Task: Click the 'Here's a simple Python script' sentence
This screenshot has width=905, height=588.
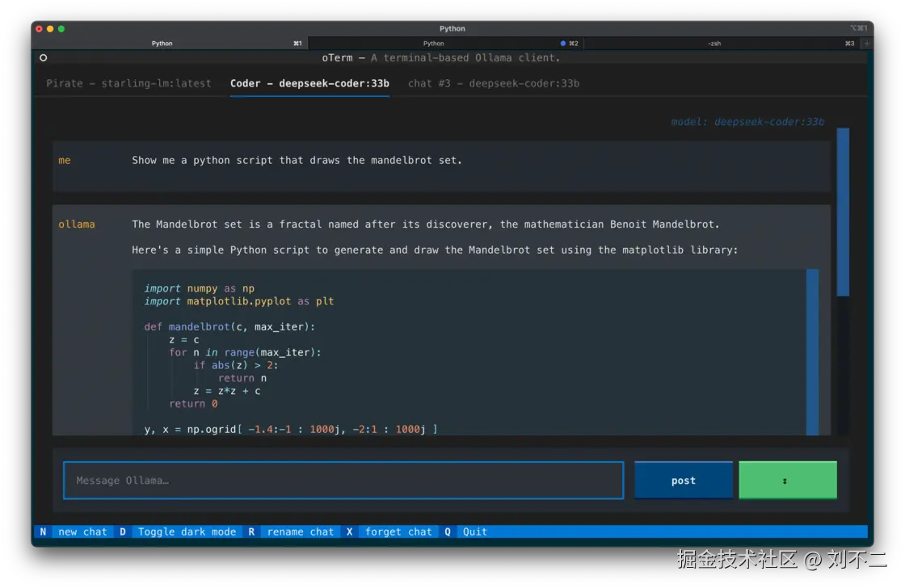Action: (x=435, y=250)
